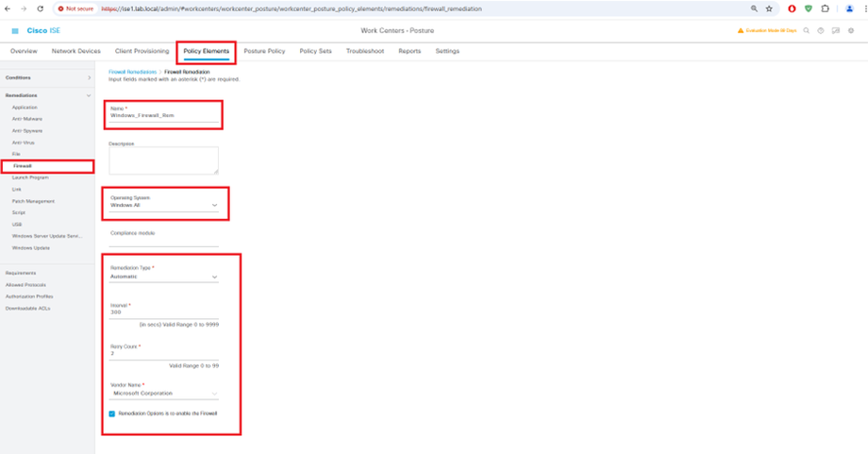Click the Interval input field
The height and width of the screenshot is (454, 868).
164,312
